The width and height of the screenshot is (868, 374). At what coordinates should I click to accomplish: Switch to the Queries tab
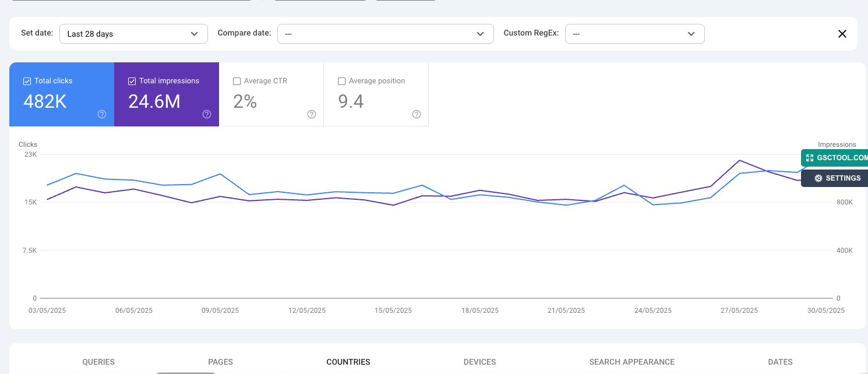[x=98, y=362]
